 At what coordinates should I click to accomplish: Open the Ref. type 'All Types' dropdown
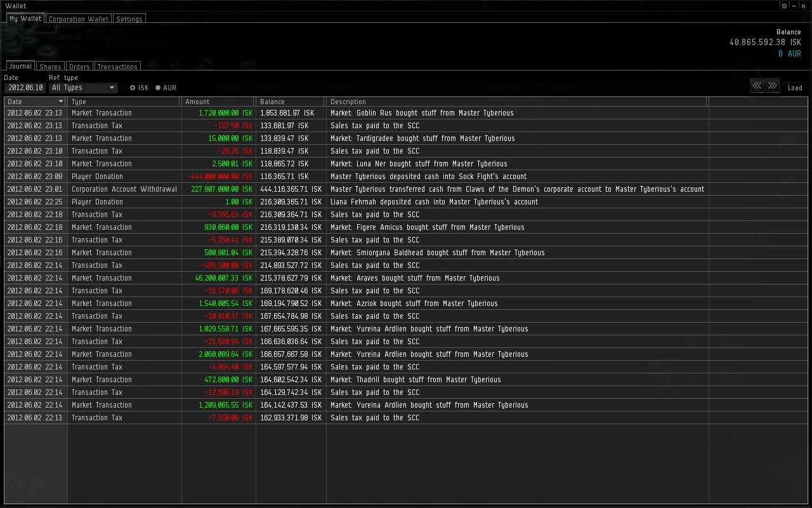click(x=83, y=88)
